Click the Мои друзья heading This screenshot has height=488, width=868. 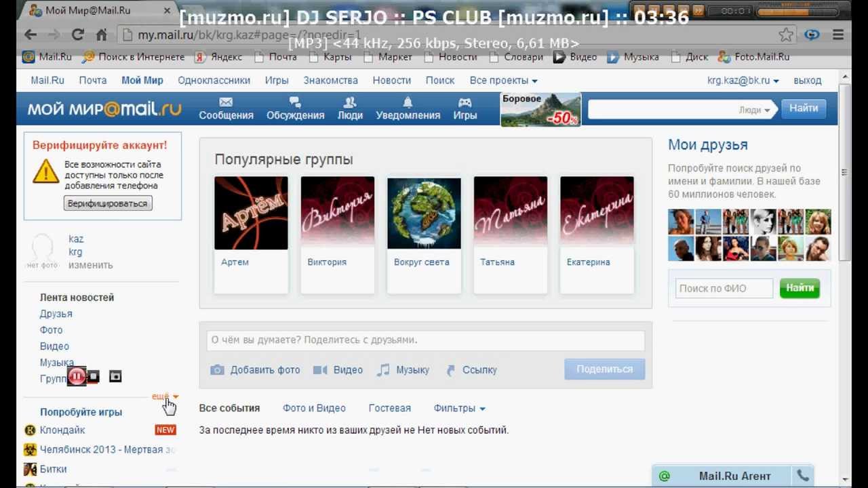[x=708, y=144]
